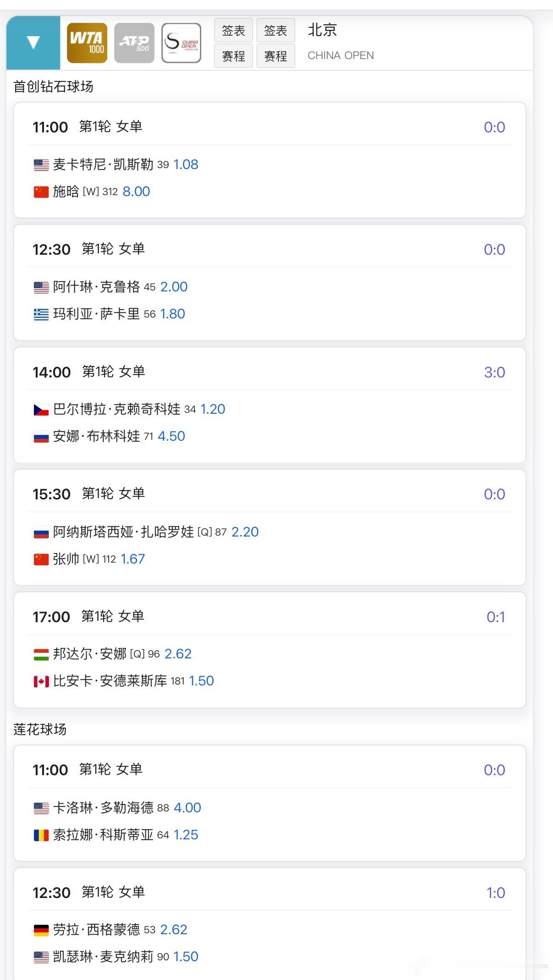The image size is (553, 980).
Task: Open the ATP 500 badge icon
Action: (134, 43)
